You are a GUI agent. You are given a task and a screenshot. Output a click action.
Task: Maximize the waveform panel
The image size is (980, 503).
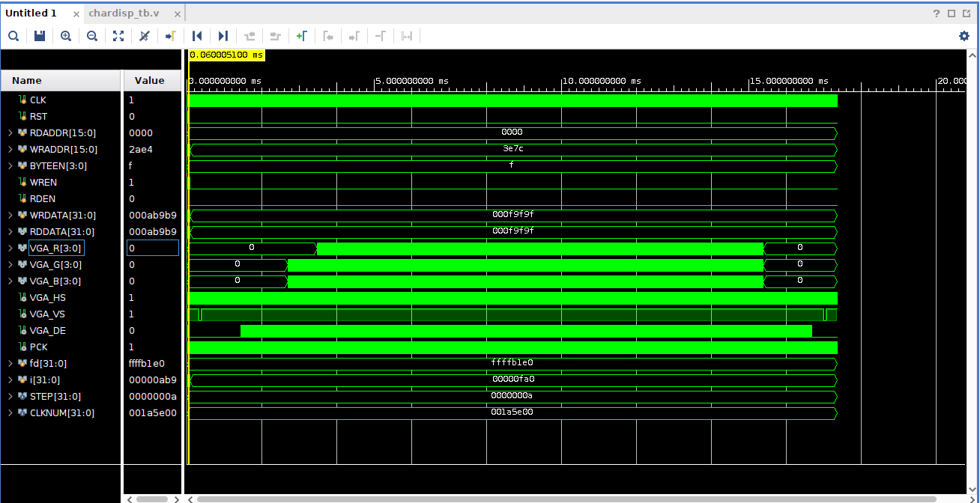952,13
